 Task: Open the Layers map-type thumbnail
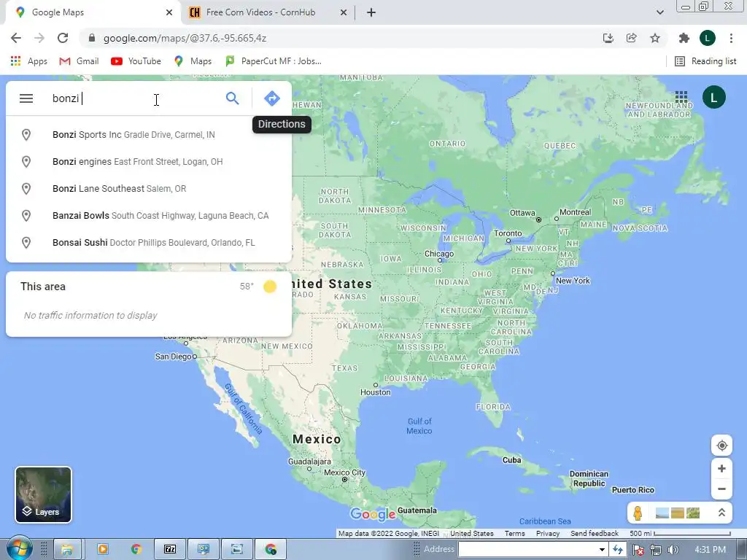coord(43,495)
